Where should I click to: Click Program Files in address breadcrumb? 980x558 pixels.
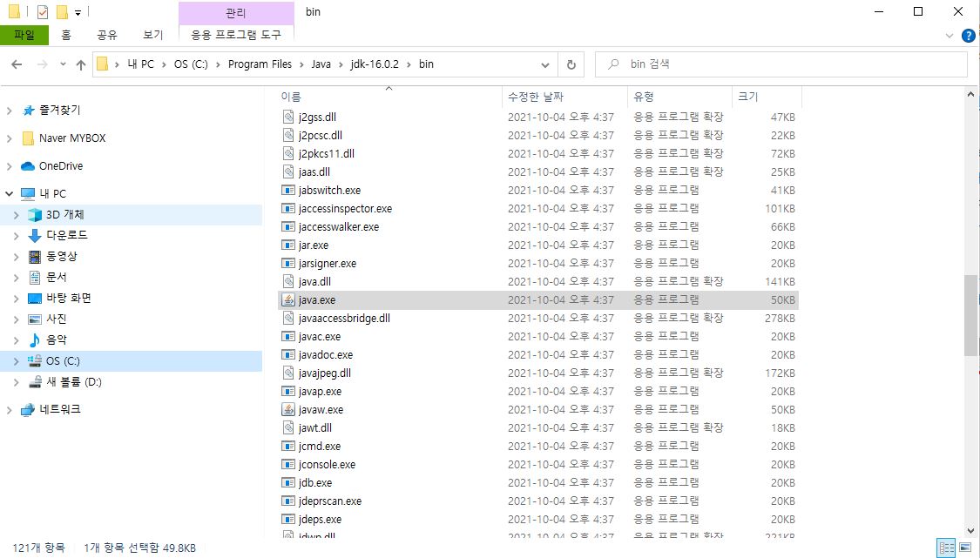pos(260,64)
